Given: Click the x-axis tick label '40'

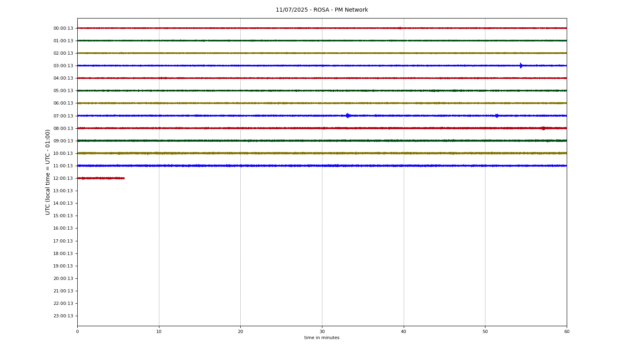Looking at the screenshot, I should point(404,331).
